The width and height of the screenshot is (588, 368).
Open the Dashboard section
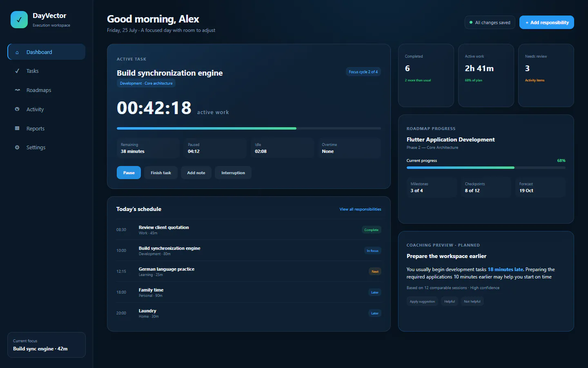coord(47,52)
